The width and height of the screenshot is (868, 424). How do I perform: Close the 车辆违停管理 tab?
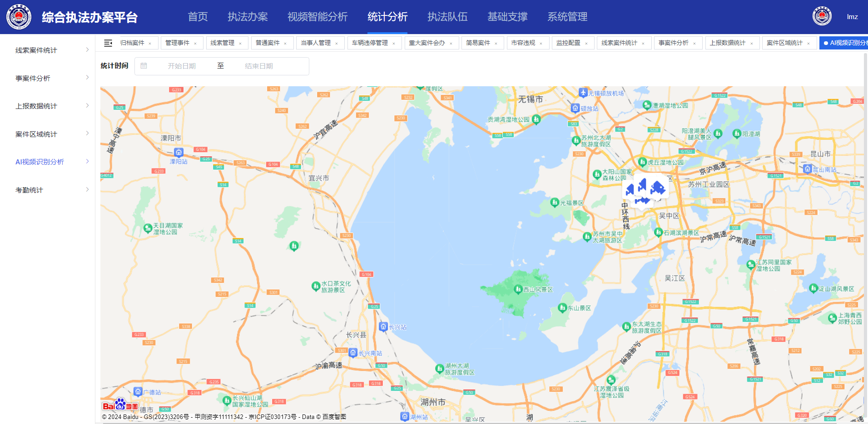(x=394, y=44)
